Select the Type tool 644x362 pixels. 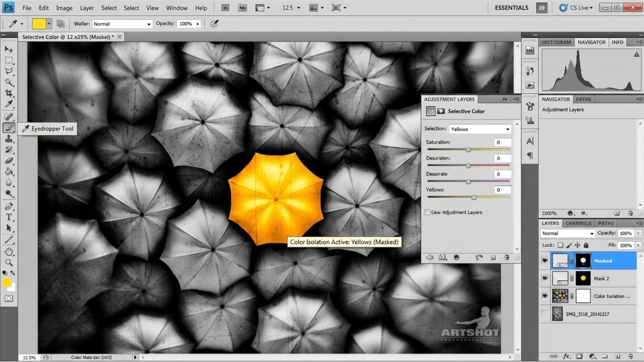9,217
